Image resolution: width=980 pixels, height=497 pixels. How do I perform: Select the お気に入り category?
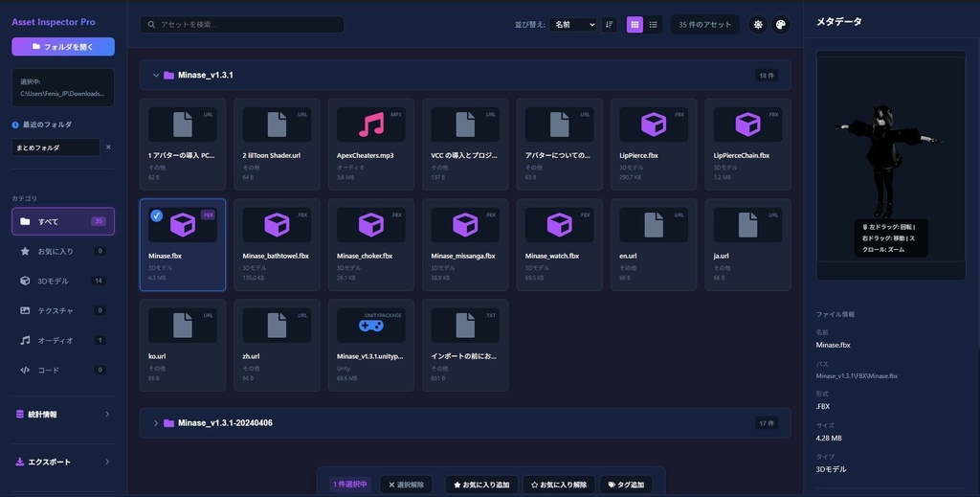pyautogui.click(x=63, y=251)
